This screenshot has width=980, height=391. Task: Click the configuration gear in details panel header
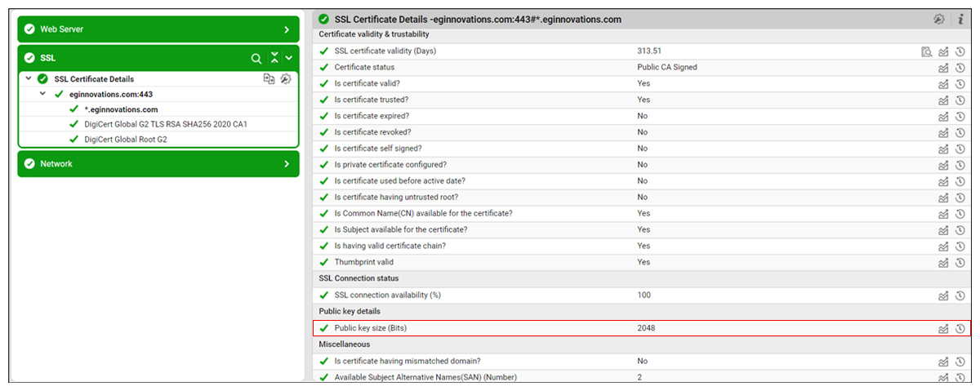click(x=939, y=19)
